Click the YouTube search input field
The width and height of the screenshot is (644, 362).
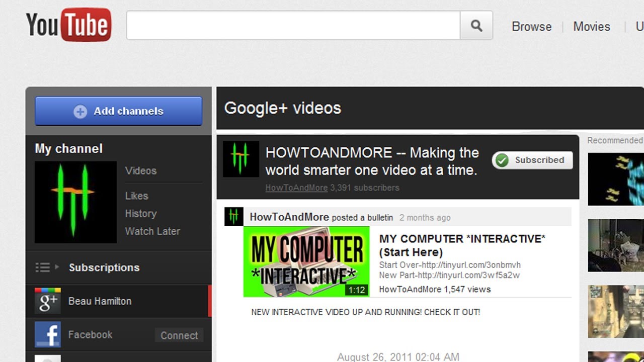(x=293, y=25)
